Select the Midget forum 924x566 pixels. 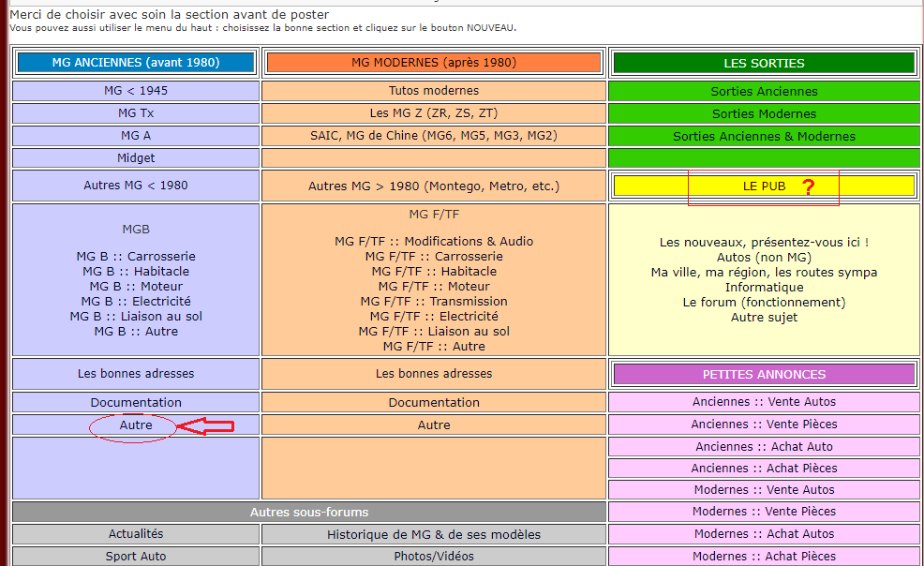pyautogui.click(x=136, y=157)
